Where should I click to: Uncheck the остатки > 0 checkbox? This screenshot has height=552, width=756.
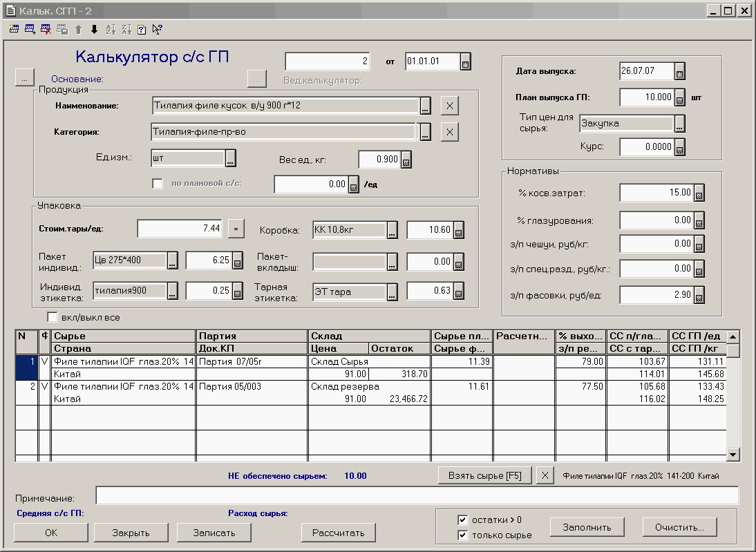462,520
